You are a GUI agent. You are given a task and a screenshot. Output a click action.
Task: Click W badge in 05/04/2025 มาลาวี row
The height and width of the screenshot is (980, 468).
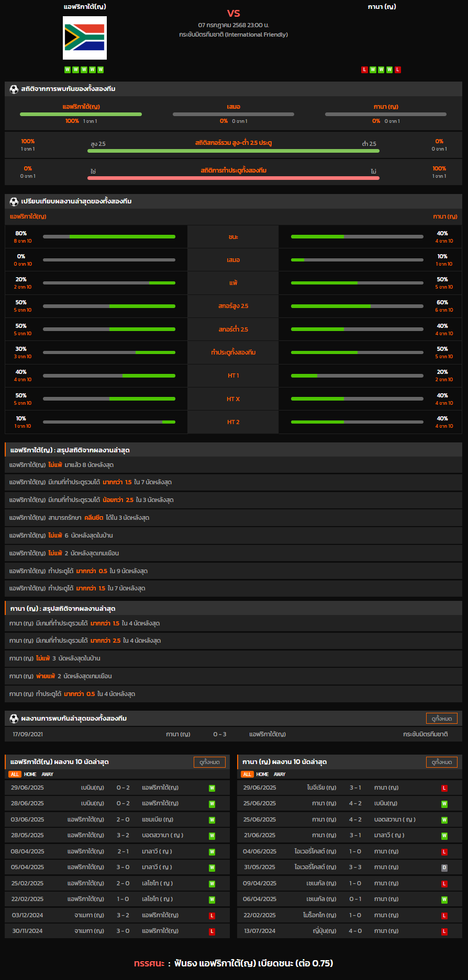point(212,868)
